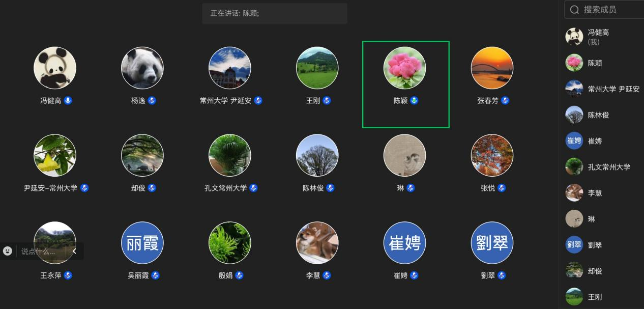The height and width of the screenshot is (309, 644).
Task: Select 孔文常州大学 in the member list
Action: 604,167
